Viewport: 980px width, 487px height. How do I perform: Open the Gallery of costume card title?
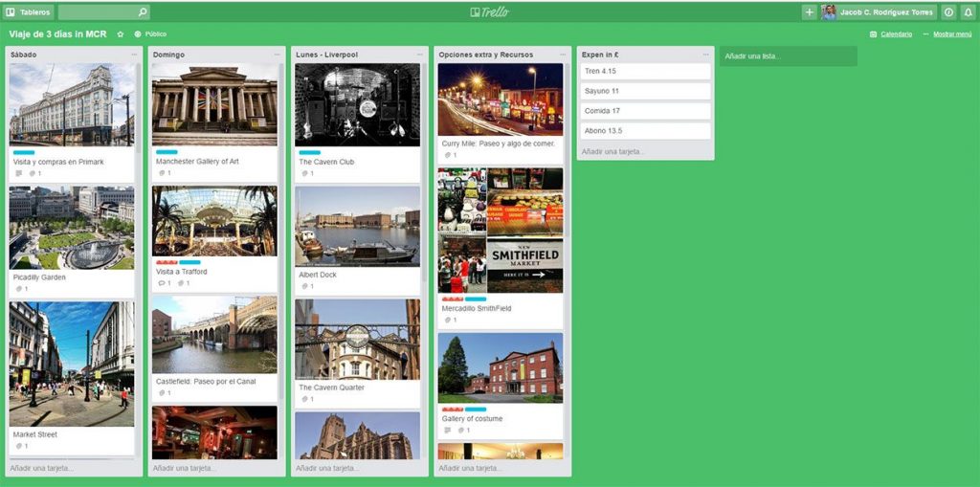[x=472, y=419]
